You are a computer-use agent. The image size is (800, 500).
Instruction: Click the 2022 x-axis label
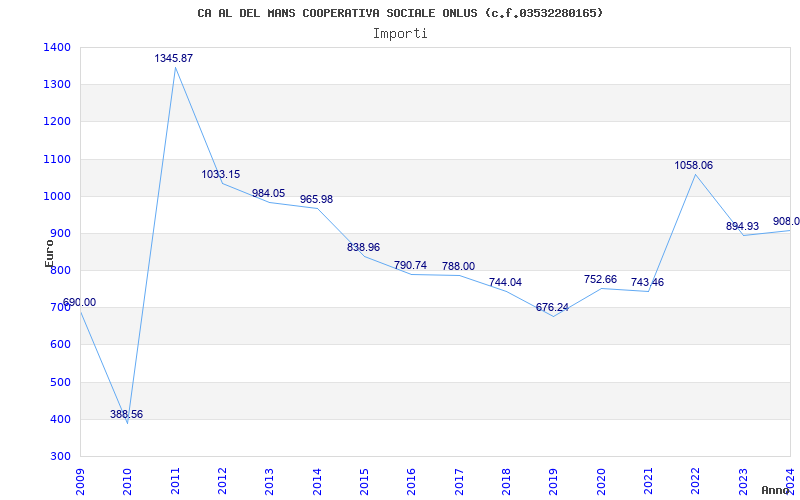pyautogui.click(x=695, y=482)
